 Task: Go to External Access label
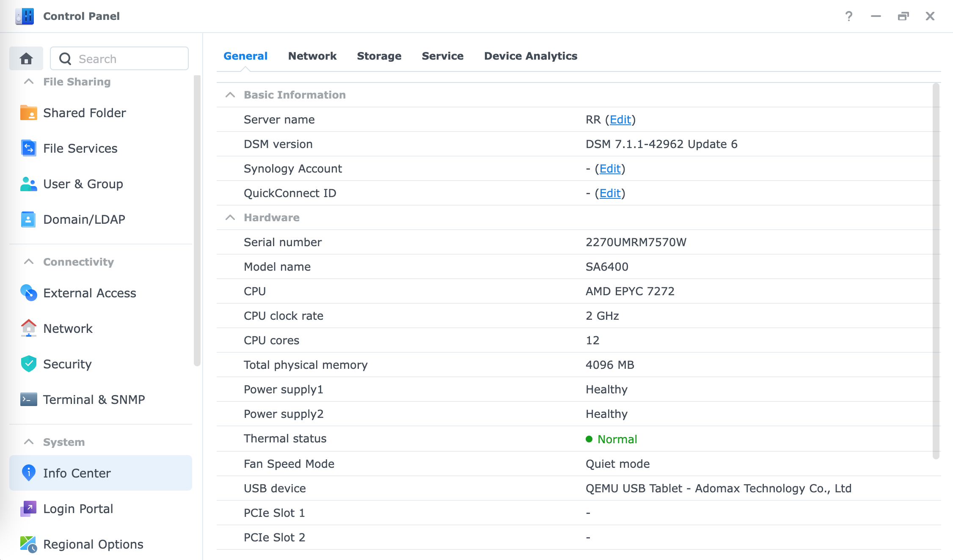click(90, 293)
